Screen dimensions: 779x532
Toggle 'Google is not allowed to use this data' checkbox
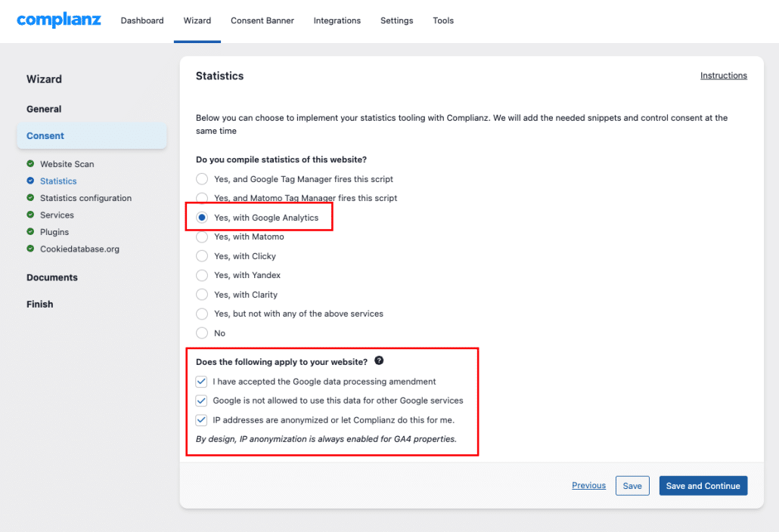point(201,401)
